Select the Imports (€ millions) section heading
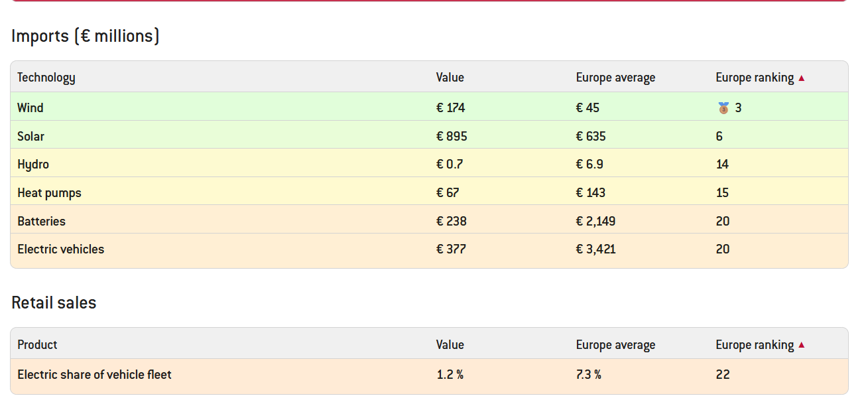 pos(85,36)
